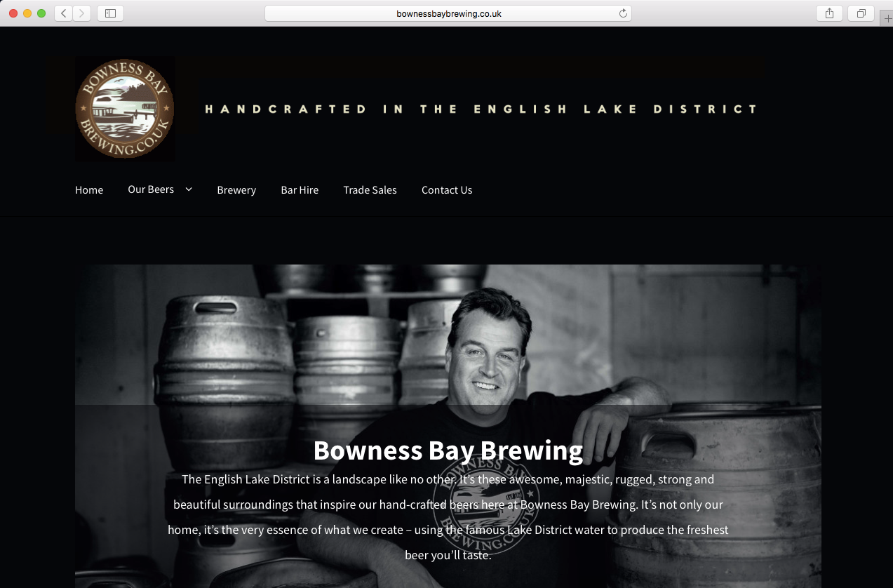Show all tabs overview icon
The height and width of the screenshot is (588, 893).
[x=861, y=13]
